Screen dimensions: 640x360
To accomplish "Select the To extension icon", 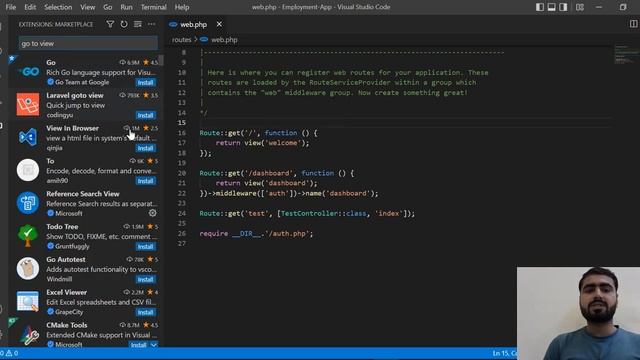I will click(28, 170).
